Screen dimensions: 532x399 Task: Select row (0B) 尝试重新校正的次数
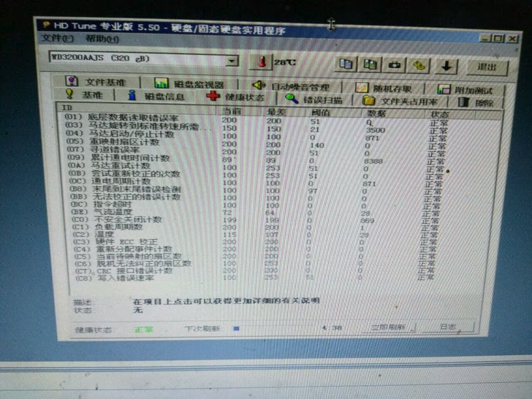pos(280,175)
